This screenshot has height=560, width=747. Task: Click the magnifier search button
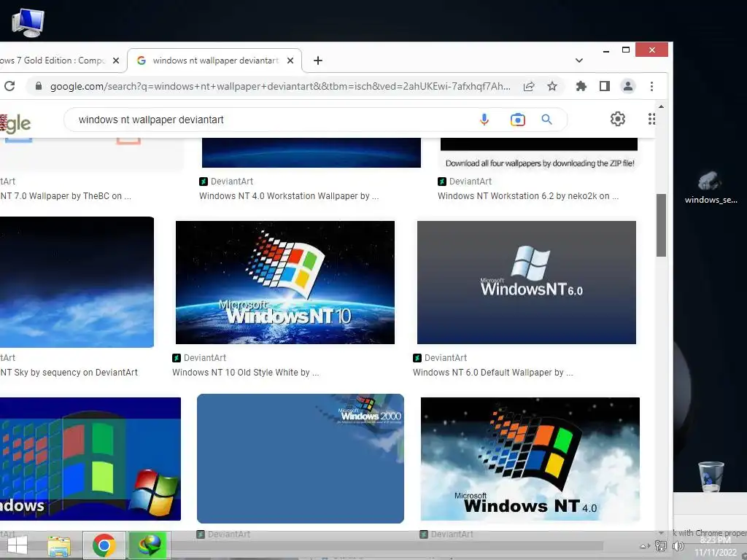(x=546, y=120)
